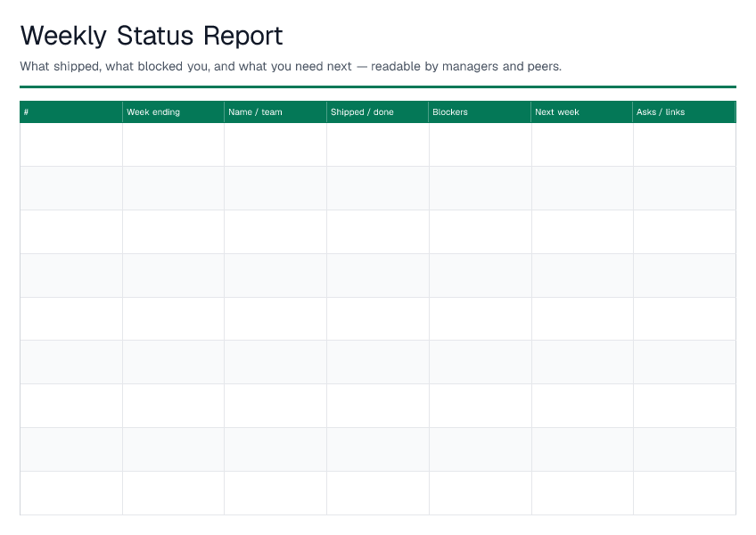Select the 'Blockers' column header
The width and height of the screenshot is (756, 535).
[480, 112]
